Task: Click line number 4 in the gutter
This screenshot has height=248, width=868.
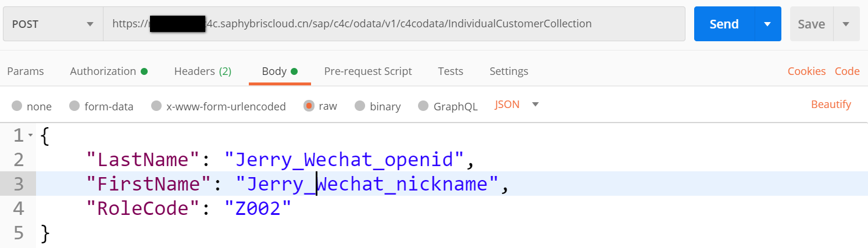Action: click(18, 209)
